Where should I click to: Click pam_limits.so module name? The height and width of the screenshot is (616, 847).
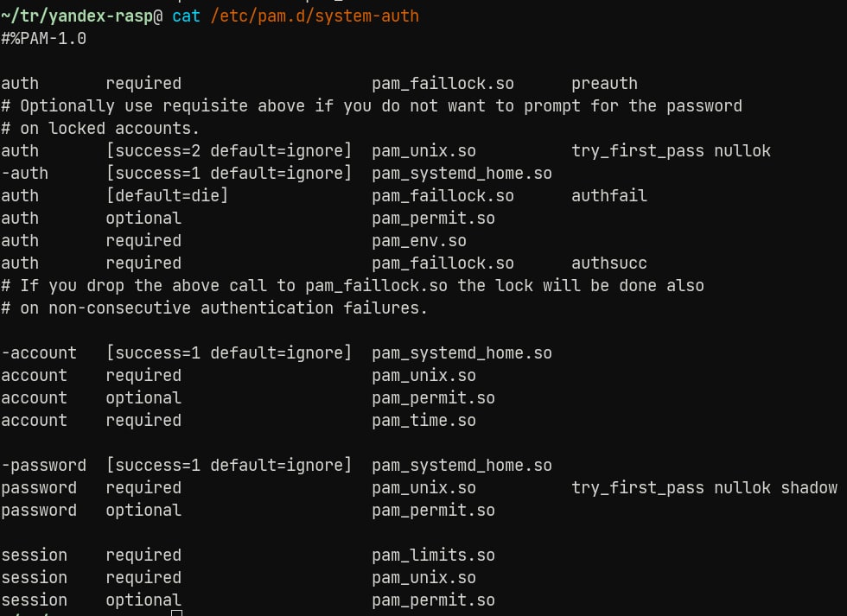point(433,556)
